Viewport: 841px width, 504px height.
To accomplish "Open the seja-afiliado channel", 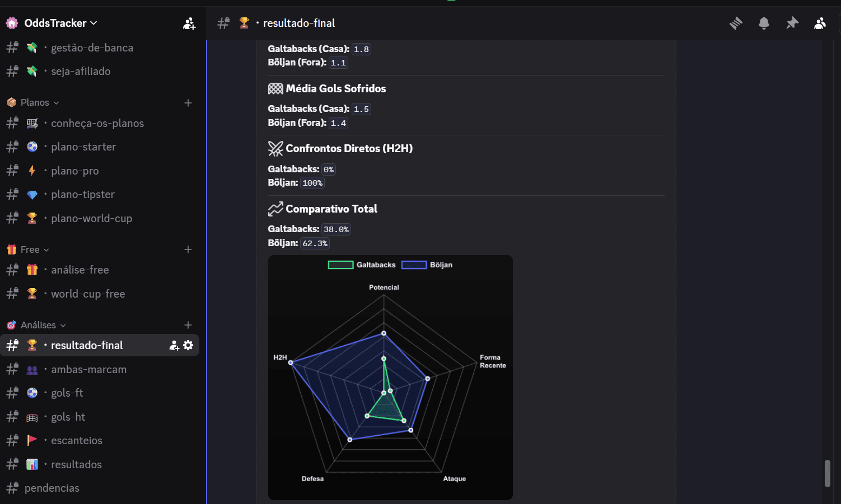I will [x=101, y=71].
